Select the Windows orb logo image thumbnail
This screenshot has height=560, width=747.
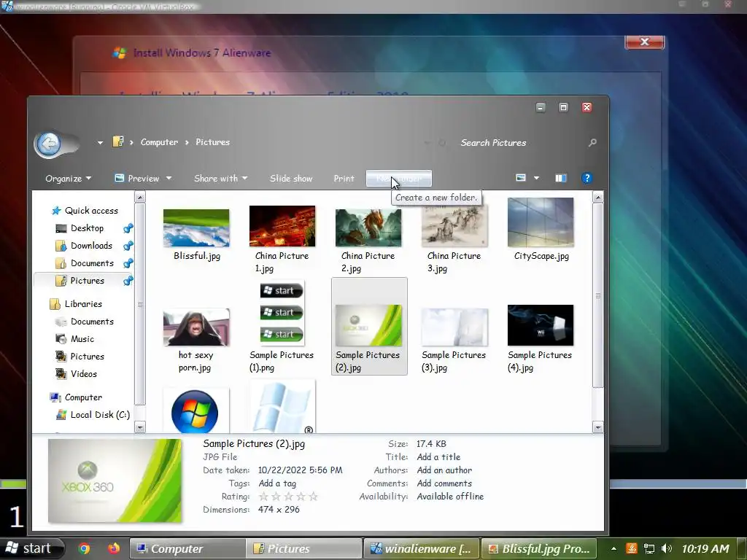click(x=195, y=412)
